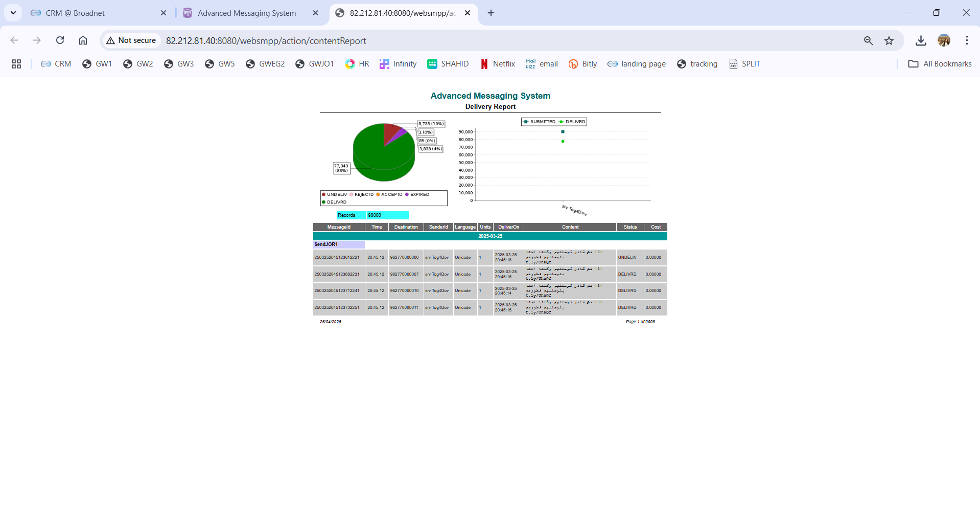Viewport: 980px width, 518px height.
Task: Click the MessageId column header
Action: pos(339,227)
